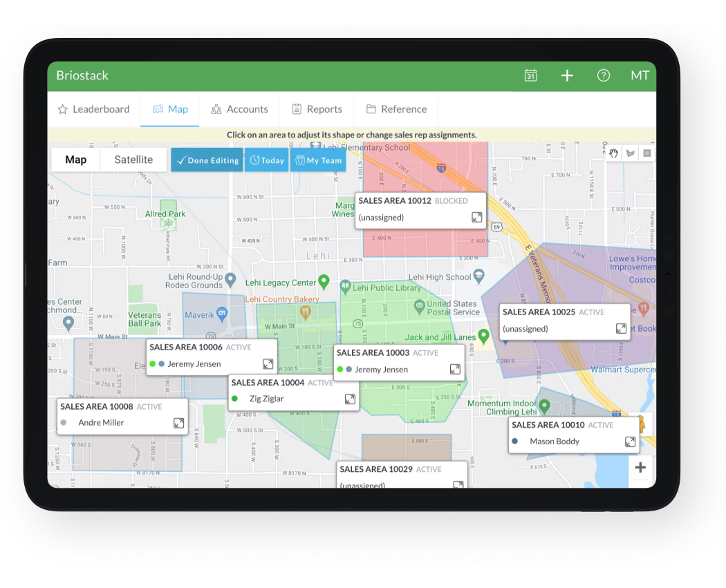Open the help question mark icon
This screenshot has height=588, width=726.
(x=604, y=75)
